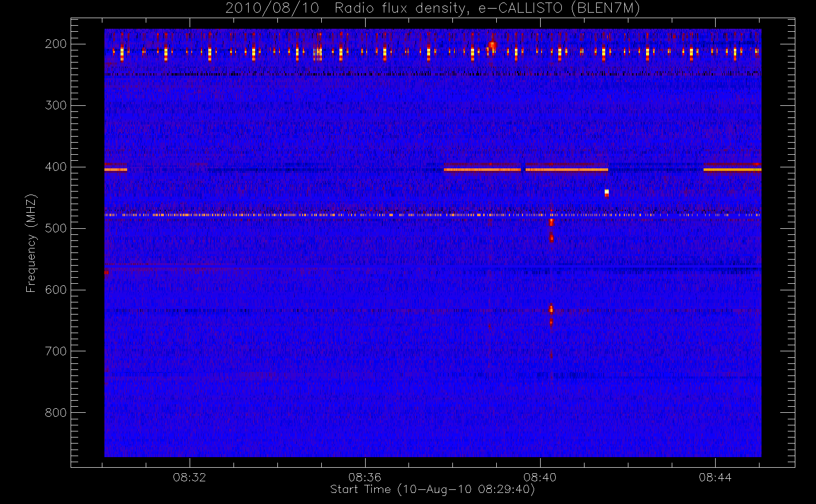This screenshot has height=504, width=816.
Task: Click the plot title 'Radio flux density, e-CALLISTO (BLEN7M)'
Action: point(487,9)
